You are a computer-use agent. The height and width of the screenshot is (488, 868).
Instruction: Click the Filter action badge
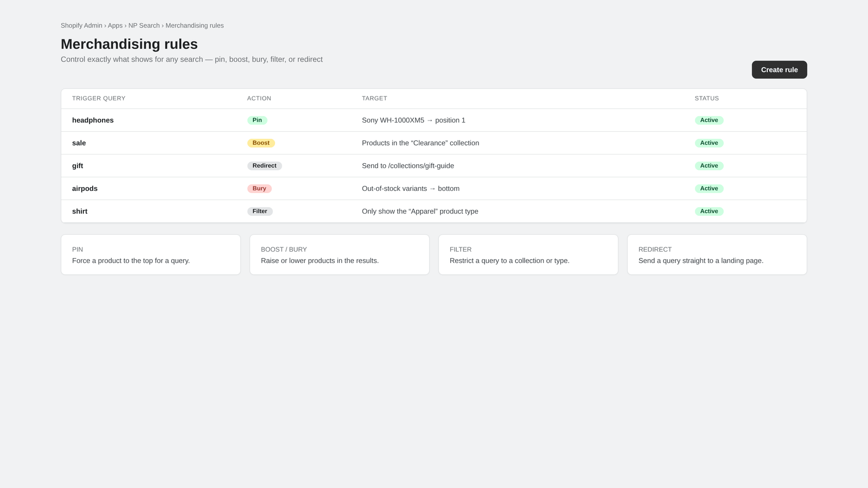[x=260, y=211]
